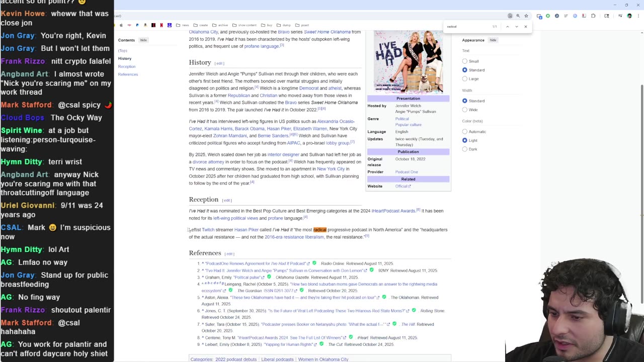The height and width of the screenshot is (362, 644).
Task: Open the Popular culture genre link
Action: 408,125
